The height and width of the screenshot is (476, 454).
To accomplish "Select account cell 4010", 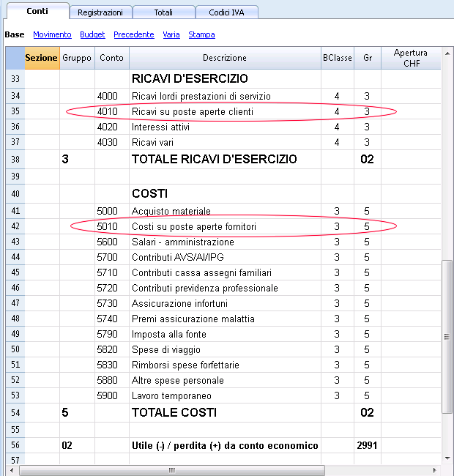I will (112, 111).
